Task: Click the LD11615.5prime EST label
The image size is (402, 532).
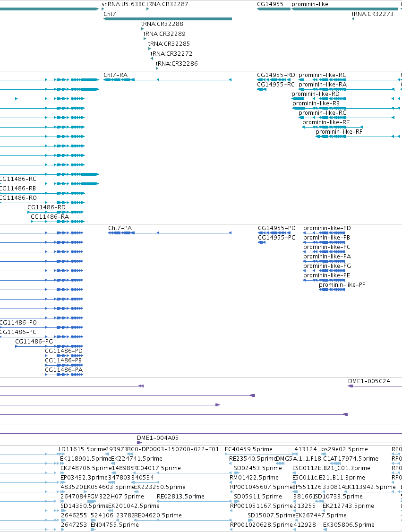Action: pos(83,449)
